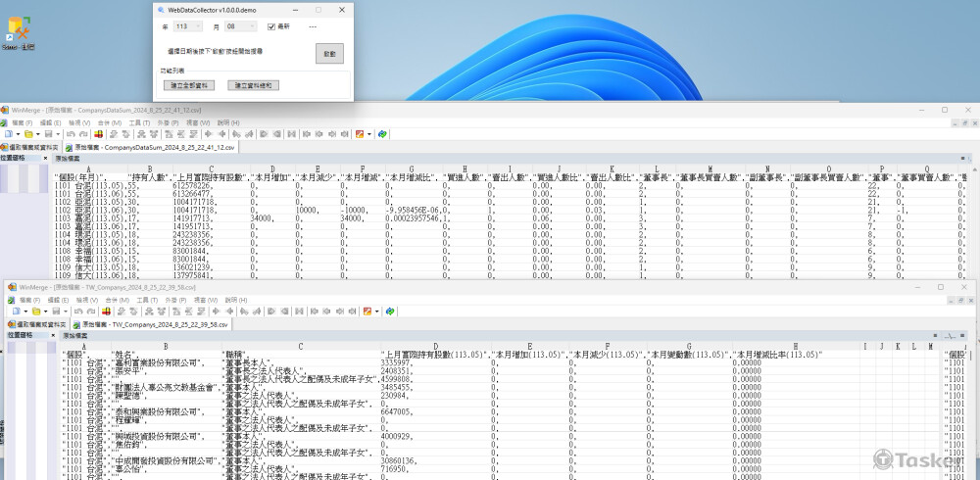This screenshot has height=480, width=980.
Task: Open the 月 dropdown showing 08
Action: [240, 26]
